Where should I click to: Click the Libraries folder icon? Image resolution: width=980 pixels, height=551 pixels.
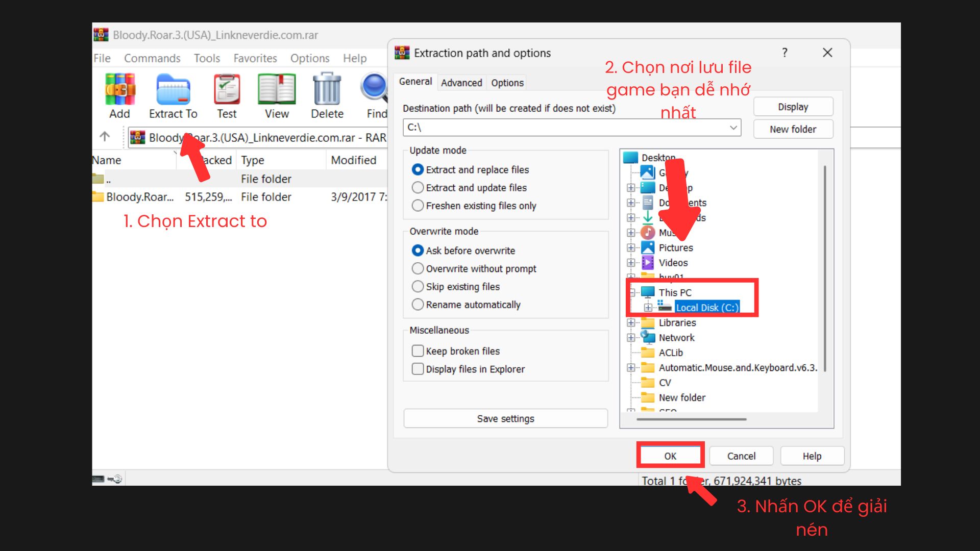coord(648,322)
